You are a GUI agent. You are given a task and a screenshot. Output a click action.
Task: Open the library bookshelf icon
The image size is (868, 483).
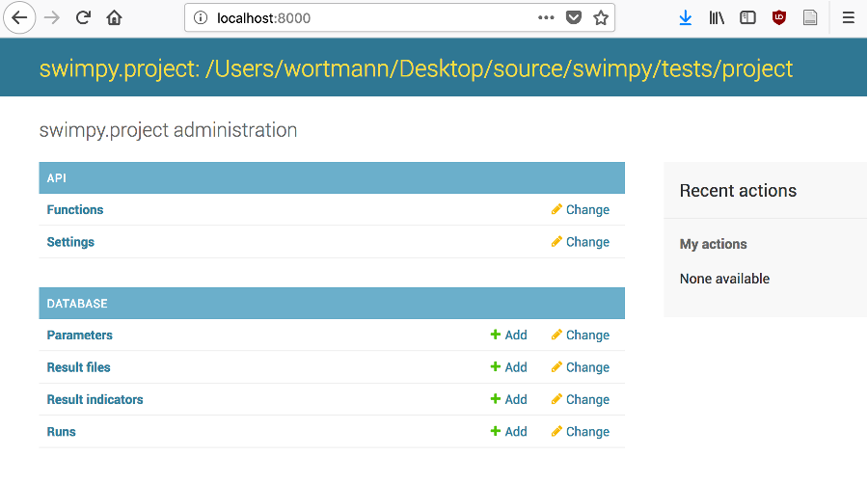tap(717, 17)
